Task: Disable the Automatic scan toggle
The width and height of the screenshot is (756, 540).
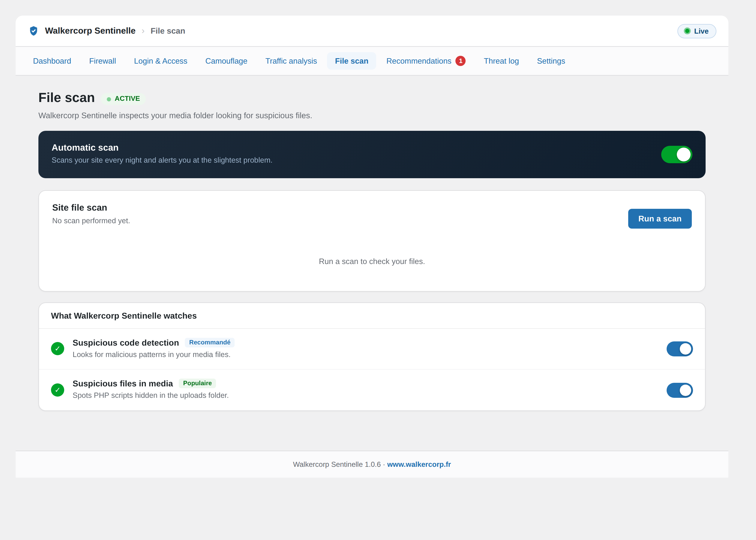Action: pyautogui.click(x=676, y=154)
